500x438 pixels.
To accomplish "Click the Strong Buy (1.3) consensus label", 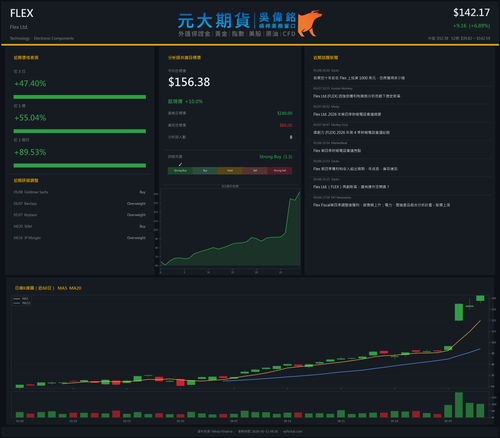I will pos(276,157).
